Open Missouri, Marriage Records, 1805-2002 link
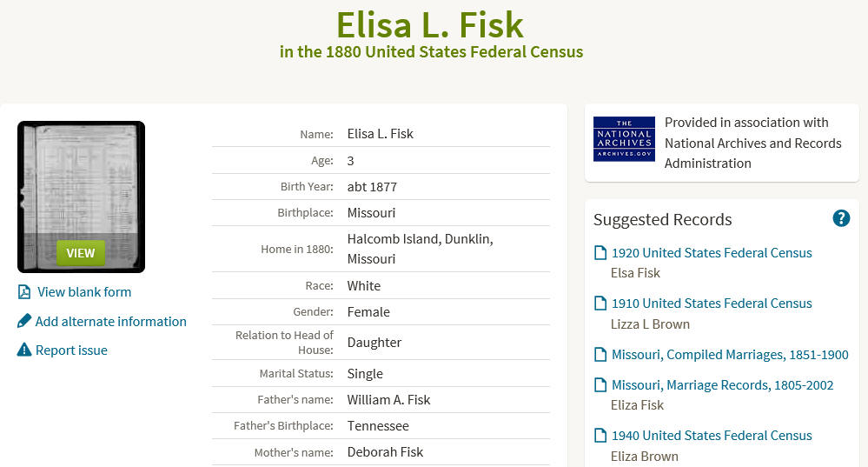Image resolution: width=868 pixels, height=467 pixels. coord(722,385)
